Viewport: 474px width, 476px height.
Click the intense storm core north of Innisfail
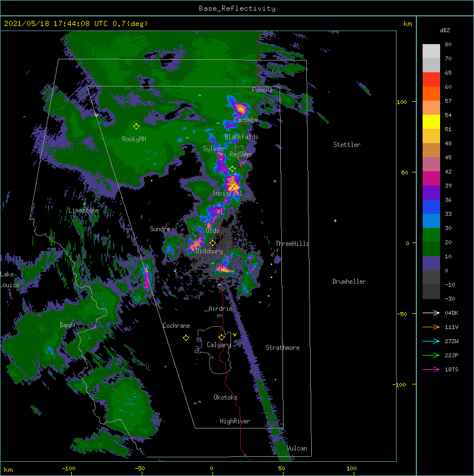pos(233,184)
